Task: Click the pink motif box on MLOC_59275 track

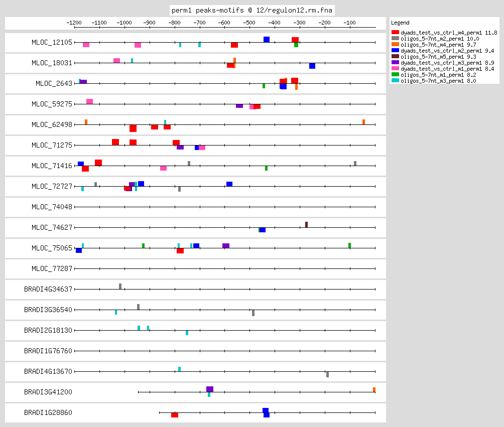Action: tap(89, 101)
